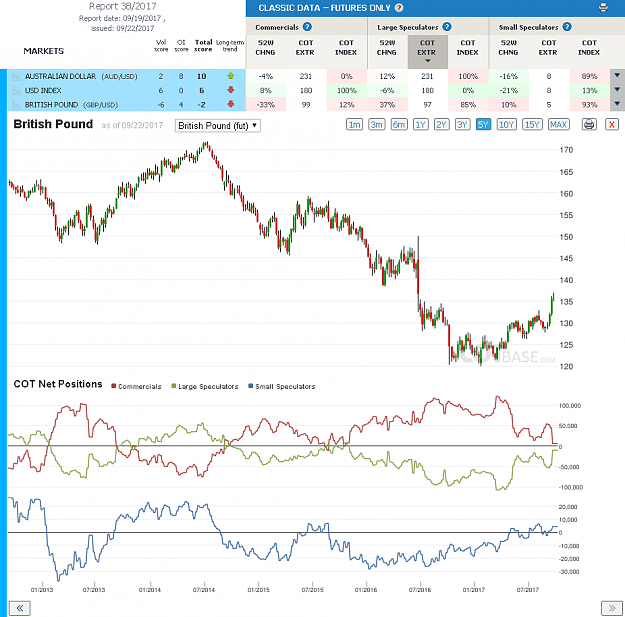Toggle Commercials series in COT legend
625x617 pixels.
pyautogui.click(x=136, y=386)
